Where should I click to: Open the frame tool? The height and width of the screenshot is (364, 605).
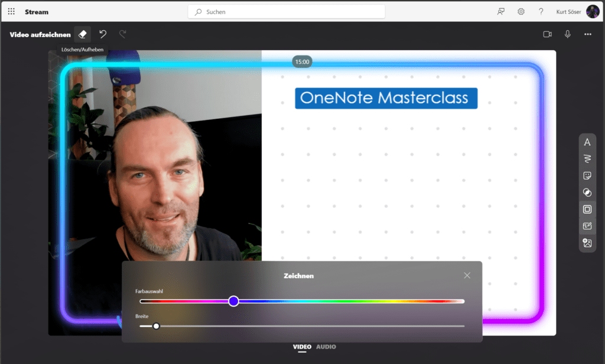pos(587,209)
